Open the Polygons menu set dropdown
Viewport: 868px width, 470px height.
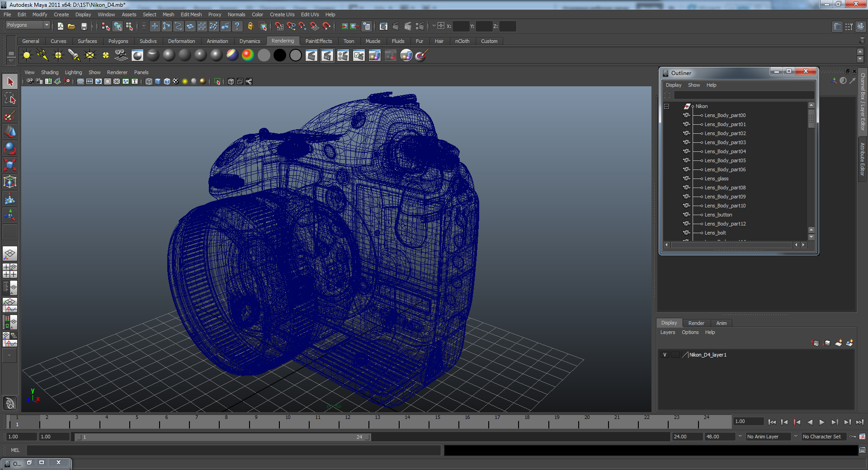[28, 25]
